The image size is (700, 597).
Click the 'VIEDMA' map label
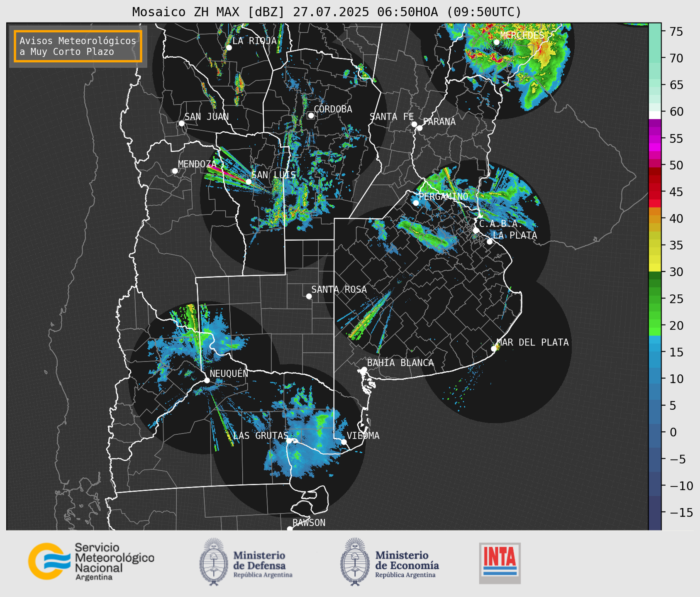click(x=363, y=436)
